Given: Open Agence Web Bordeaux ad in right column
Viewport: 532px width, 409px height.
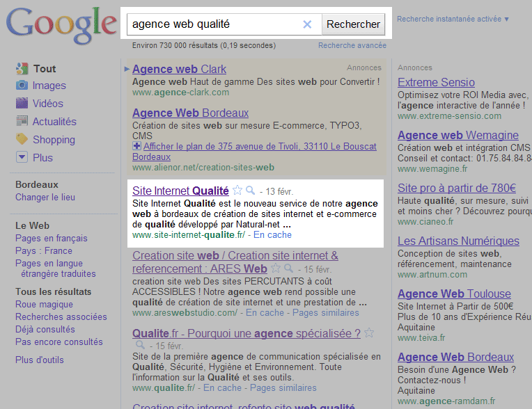Looking at the screenshot, I should [x=455, y=357].
